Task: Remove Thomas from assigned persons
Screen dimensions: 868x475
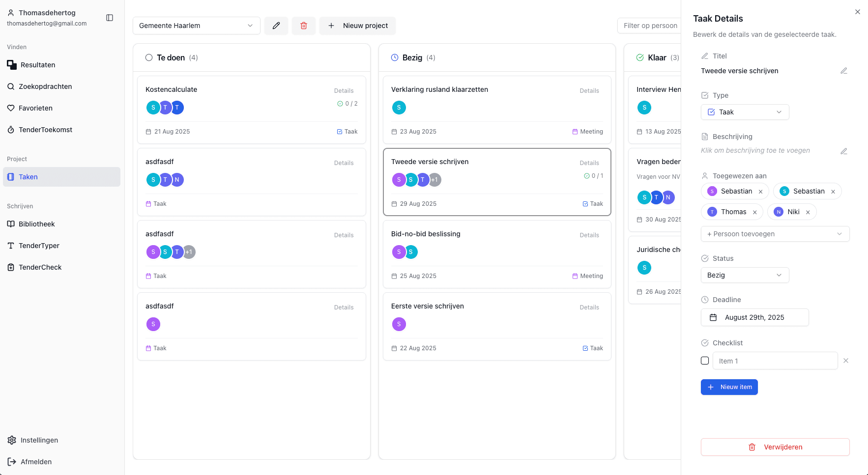Action: (x=754, y=212)
